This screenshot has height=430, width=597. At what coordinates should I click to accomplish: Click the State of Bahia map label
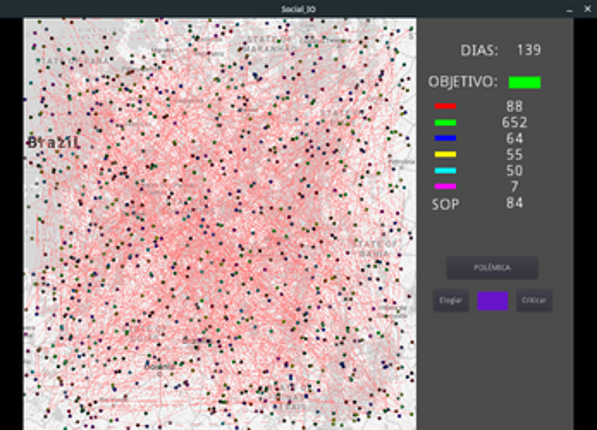coord(375,248)
